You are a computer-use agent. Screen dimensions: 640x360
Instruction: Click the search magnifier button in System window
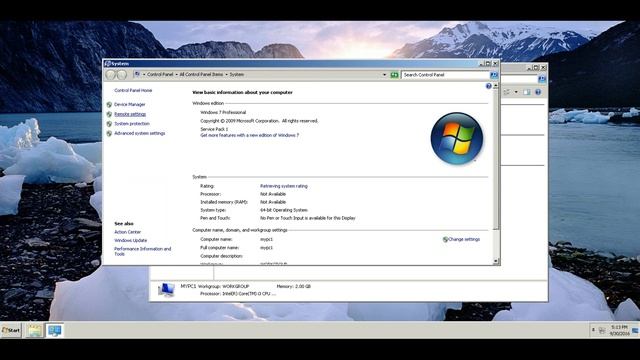[493, 75]
